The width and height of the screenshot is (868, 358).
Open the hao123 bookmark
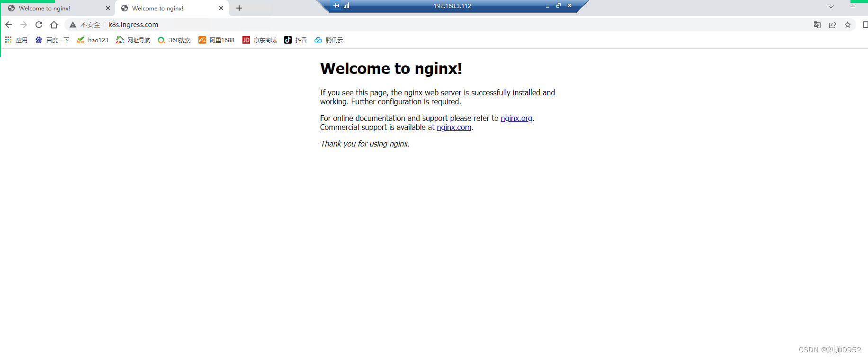(x=92, y=40)
